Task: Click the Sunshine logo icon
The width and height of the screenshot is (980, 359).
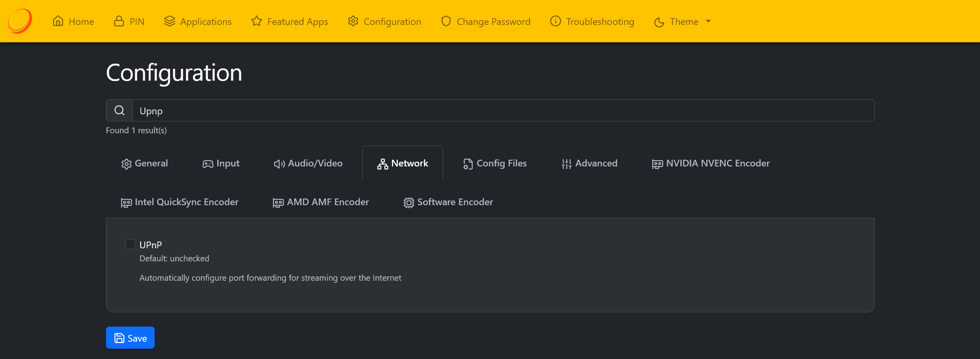Action: pos(20,21)
